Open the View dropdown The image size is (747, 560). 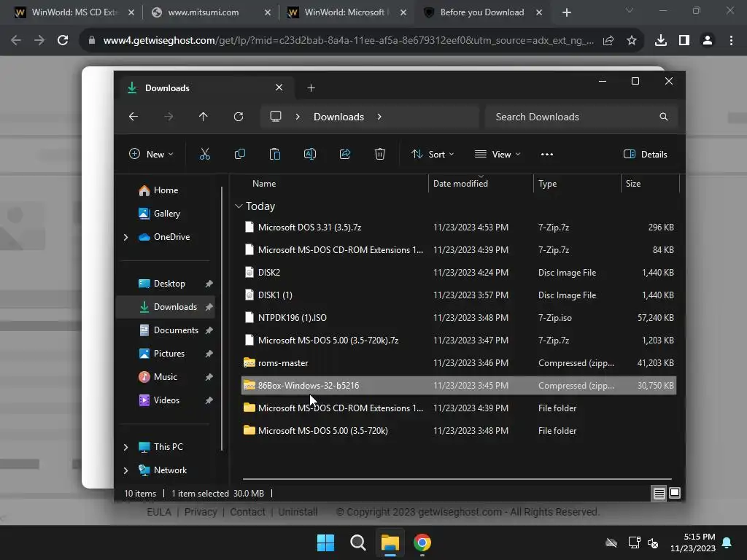pyautogui.click(x=498, y=155)
